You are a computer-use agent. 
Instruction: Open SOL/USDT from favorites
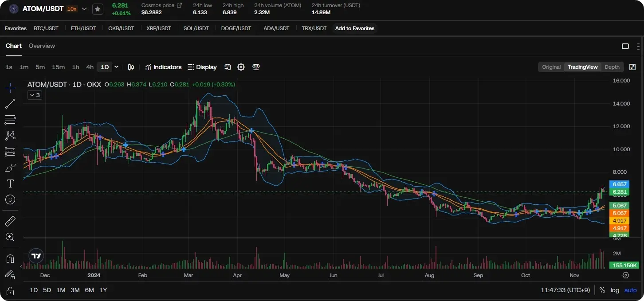[x=196, y=28]
